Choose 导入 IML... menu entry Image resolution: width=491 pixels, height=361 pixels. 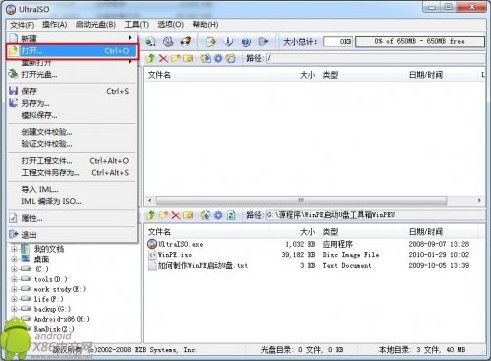pos(72,189)
